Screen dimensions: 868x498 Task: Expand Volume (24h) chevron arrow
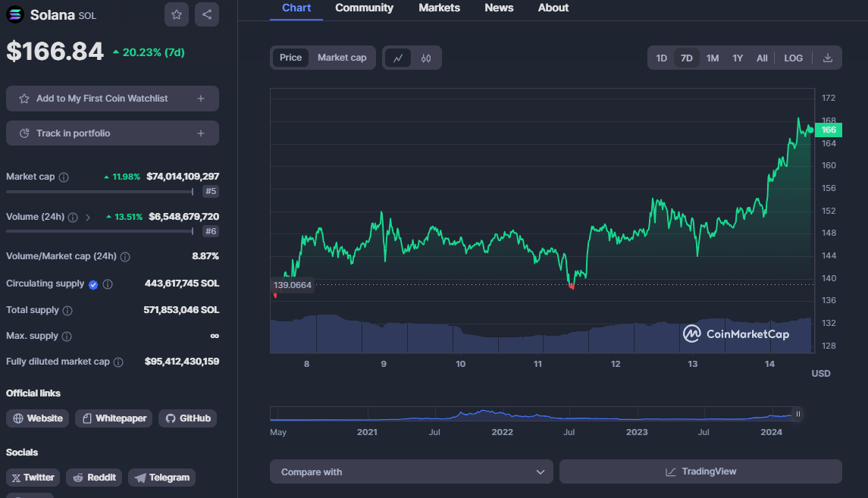coord(88,218)
